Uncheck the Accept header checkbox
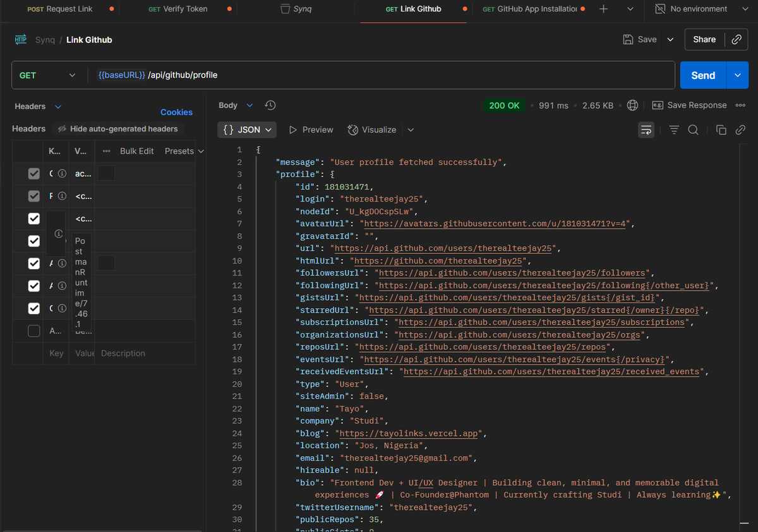This screenshot has height=532, width=758. pos(34,173)
